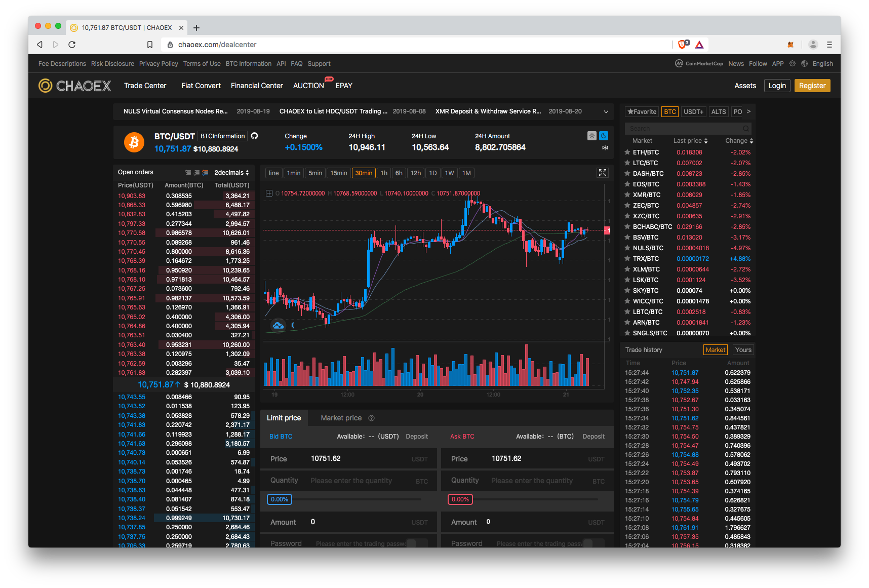
Task: Click the Login button
Action: 777,86
